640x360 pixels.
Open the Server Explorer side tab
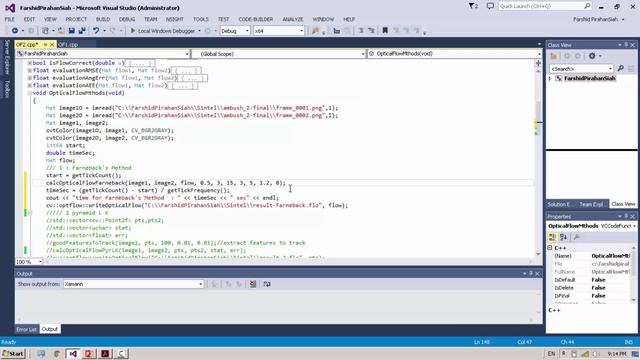[x=7, y=57]
